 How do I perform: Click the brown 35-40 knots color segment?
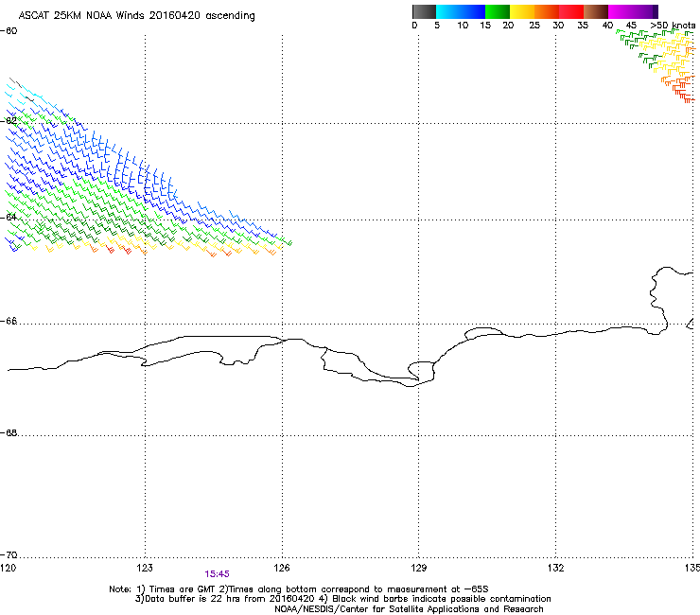click(x=596, y=11)
